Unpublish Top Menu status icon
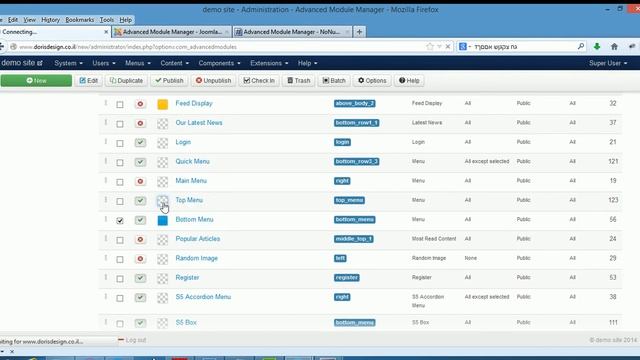640x360 pixels. (140, 200)
